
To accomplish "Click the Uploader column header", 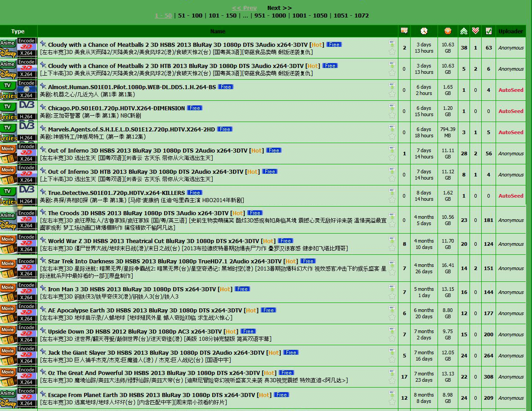I will tap(510, 31).
